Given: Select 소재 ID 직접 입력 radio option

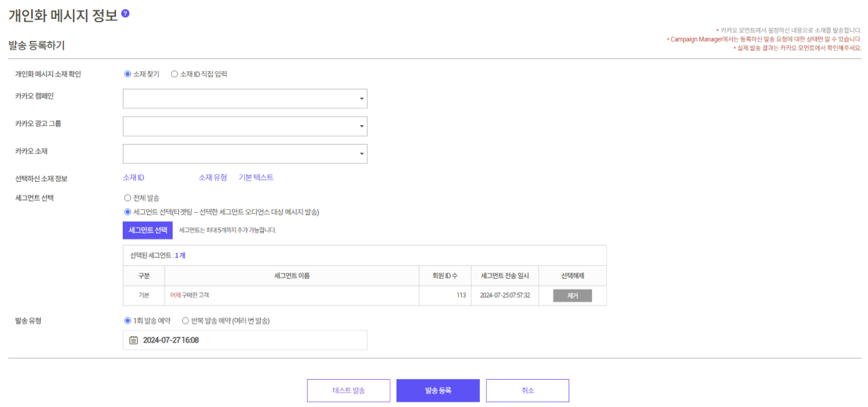Looking at the screenshot, I should tap(174, 74).
